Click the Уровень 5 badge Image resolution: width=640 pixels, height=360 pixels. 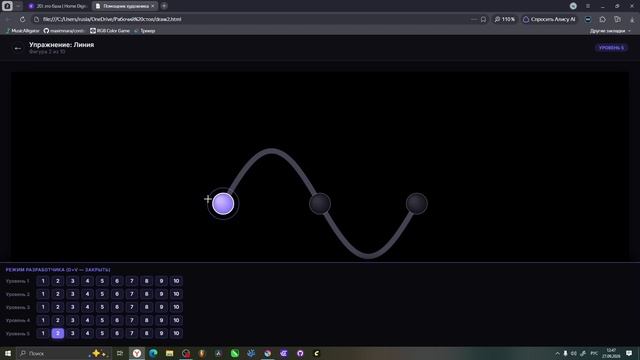click(x=611, y=48)
